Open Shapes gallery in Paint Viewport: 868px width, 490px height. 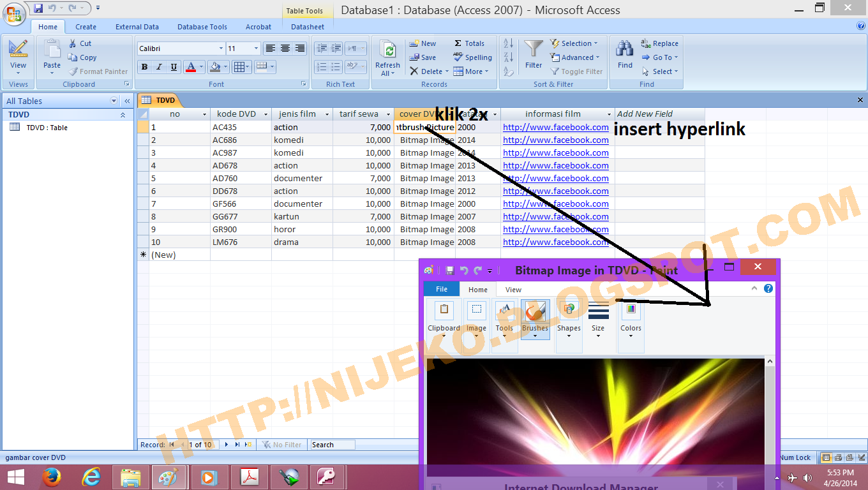(569, 319)
